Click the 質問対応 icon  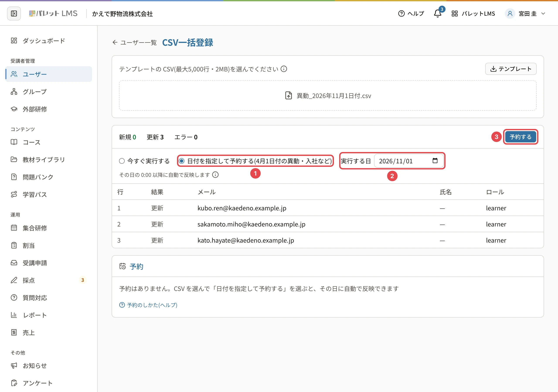click(14, 297)
